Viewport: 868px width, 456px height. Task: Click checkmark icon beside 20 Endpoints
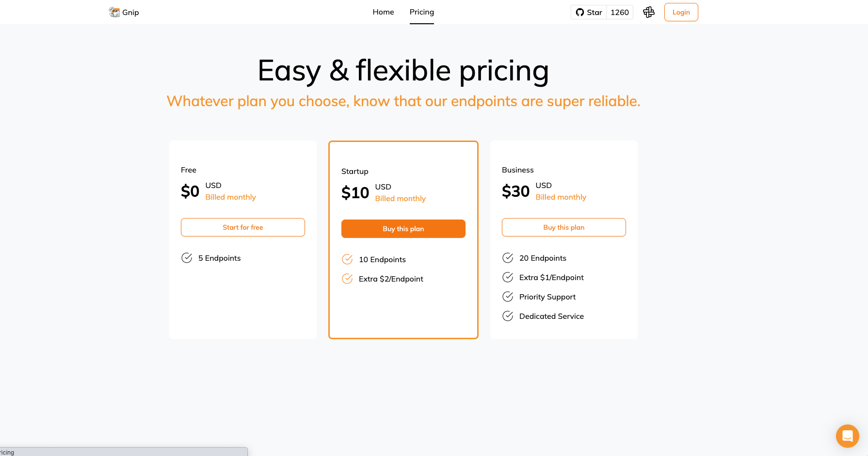(x=508, y=258)
